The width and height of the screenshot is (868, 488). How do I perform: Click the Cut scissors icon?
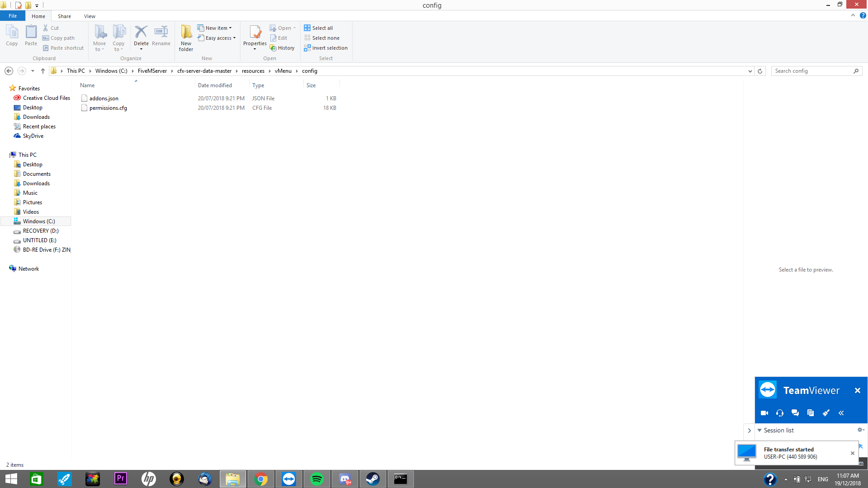tap(46, 28)
